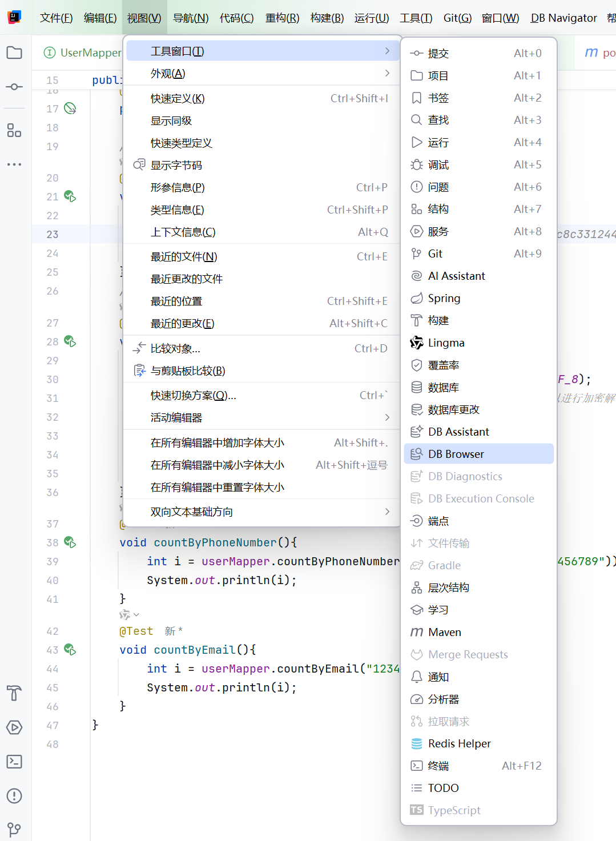Screen dimensions: 616x841
Task: Choose 类型信息 menu entry
Action: [262, 210]
